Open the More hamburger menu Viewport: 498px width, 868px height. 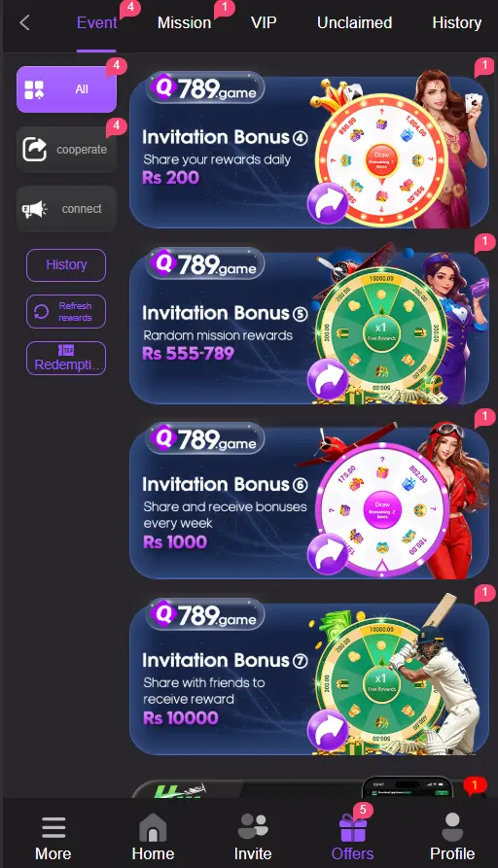pos(53,828)
